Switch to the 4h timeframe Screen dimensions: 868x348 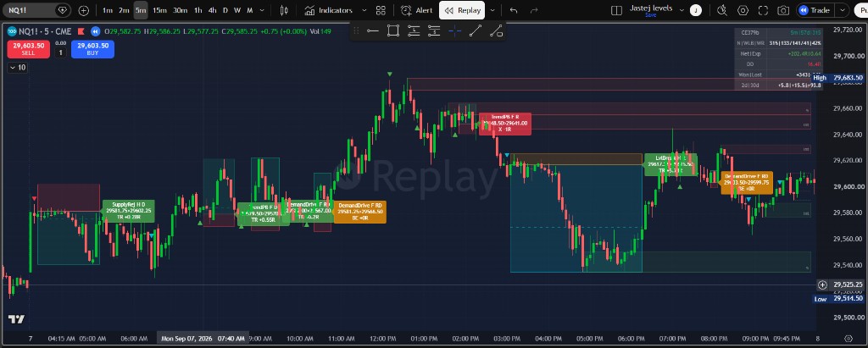tap(213, 10)
